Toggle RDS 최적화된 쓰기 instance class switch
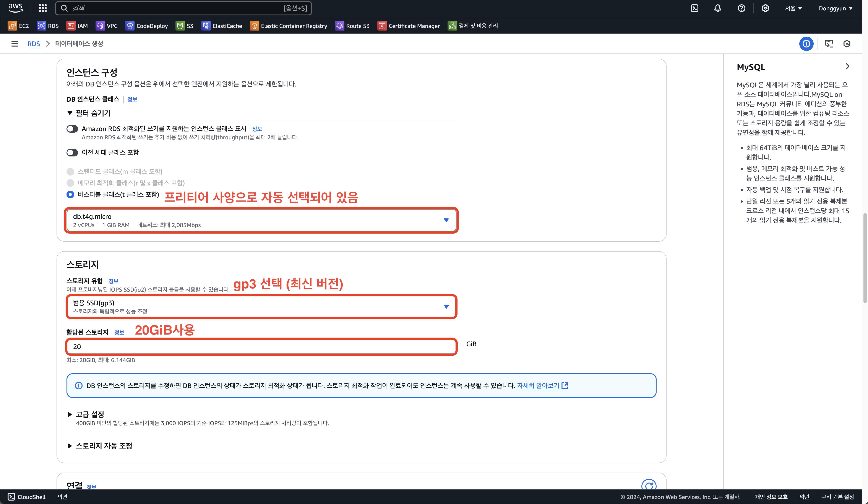Viewport: 868px width, 504px height. tap(72, 129)
